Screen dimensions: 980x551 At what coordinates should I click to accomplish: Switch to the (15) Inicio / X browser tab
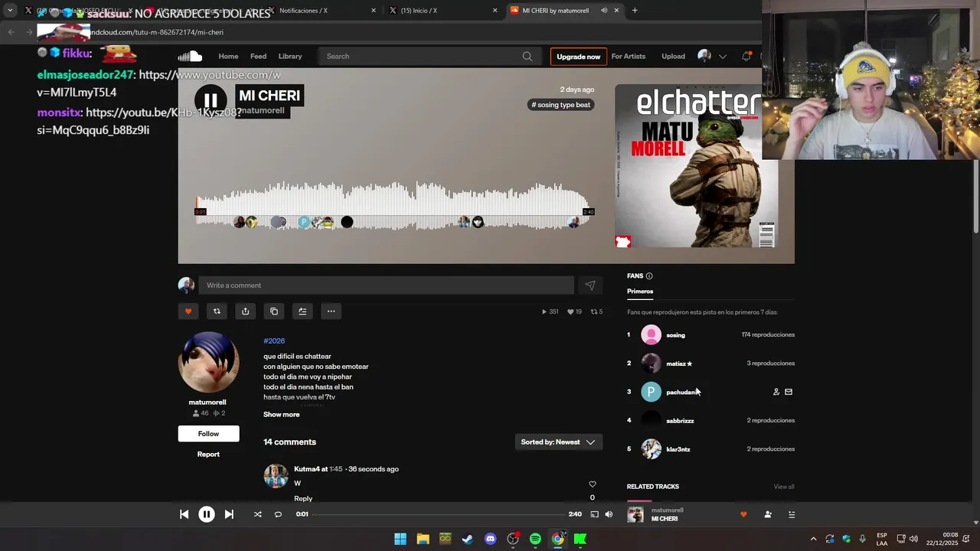click(443, 11)
